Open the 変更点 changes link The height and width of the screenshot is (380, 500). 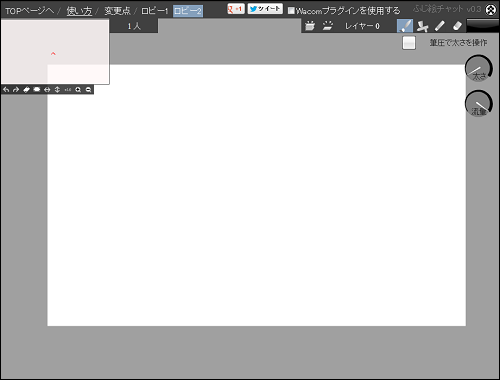point(117,11)
